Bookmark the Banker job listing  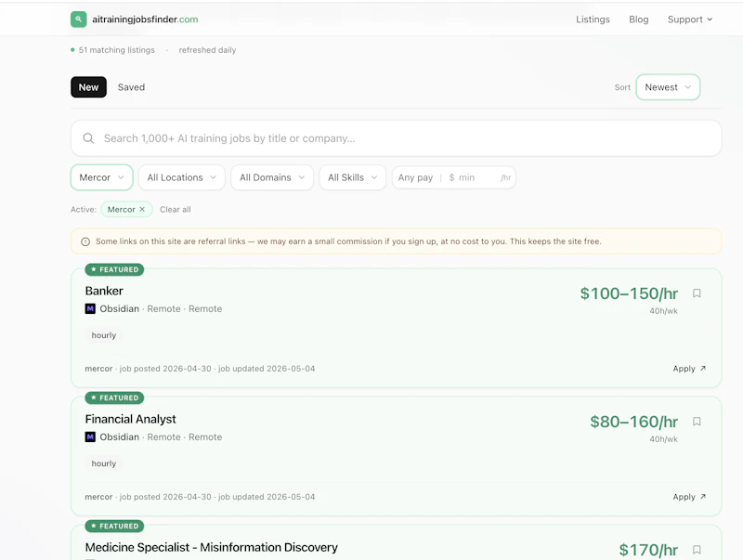click(x=697, y=293)
